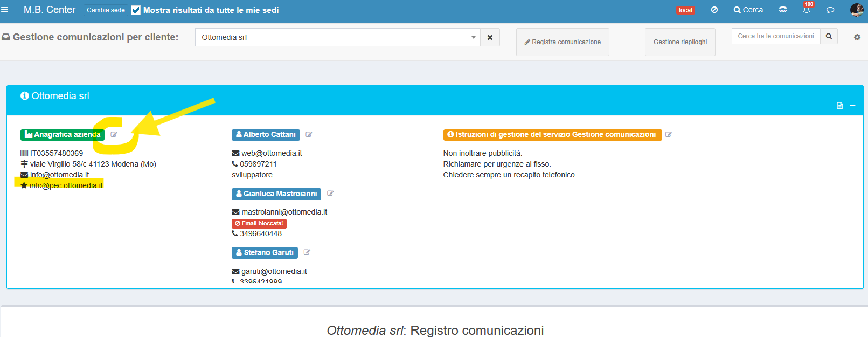The width and height of the screenshot is (868, 337).
Task: Click the Anagrafica azienda label
Action: pos(63,135)
